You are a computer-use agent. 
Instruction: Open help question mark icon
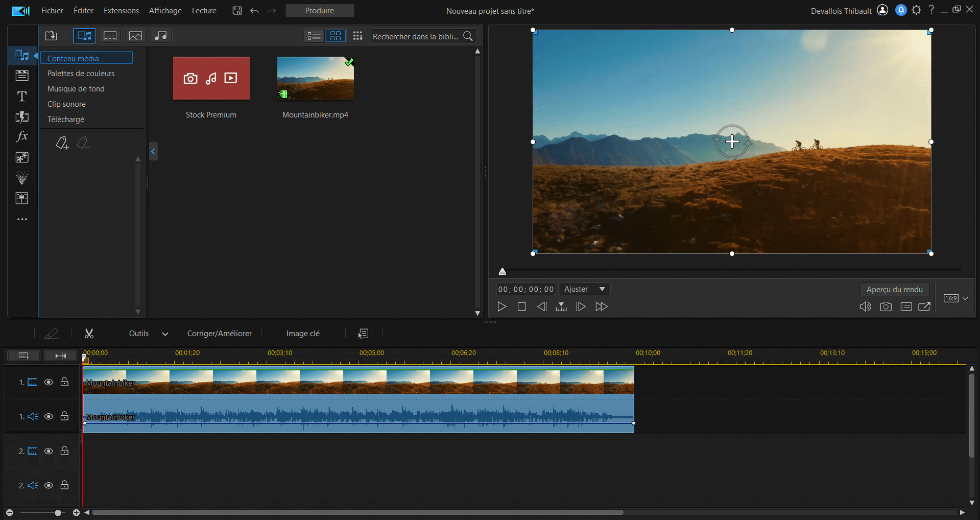click(x=931, y=10)
